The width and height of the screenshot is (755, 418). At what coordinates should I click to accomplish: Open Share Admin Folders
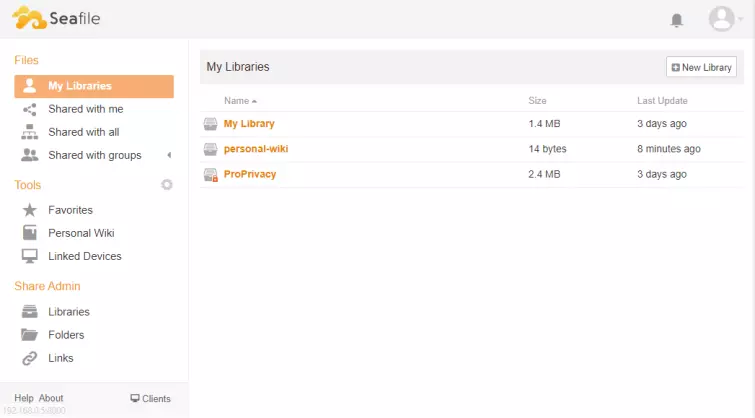coord(66,335)
